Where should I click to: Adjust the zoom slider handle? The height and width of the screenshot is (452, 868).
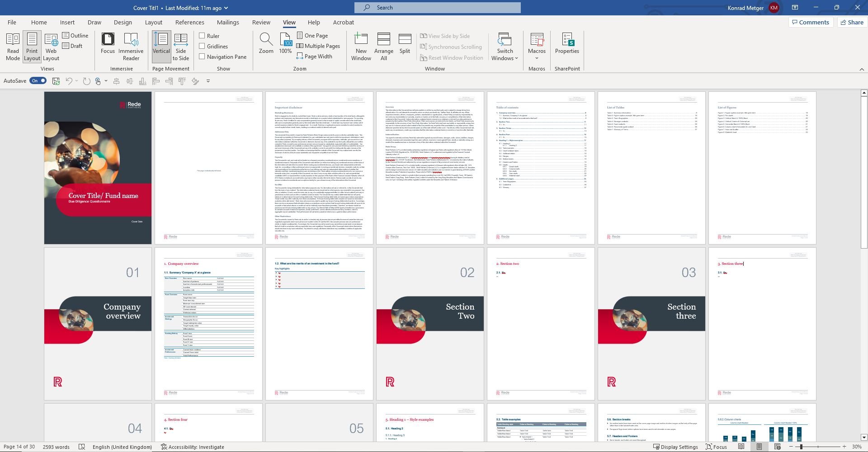coord(801,447)
